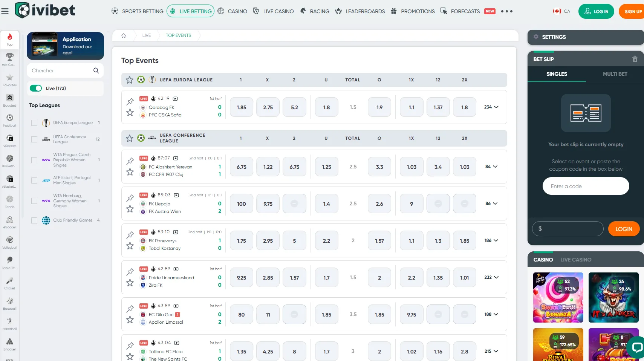
Task: Go to home breadcrumb icon
Action: pos(124,35)
